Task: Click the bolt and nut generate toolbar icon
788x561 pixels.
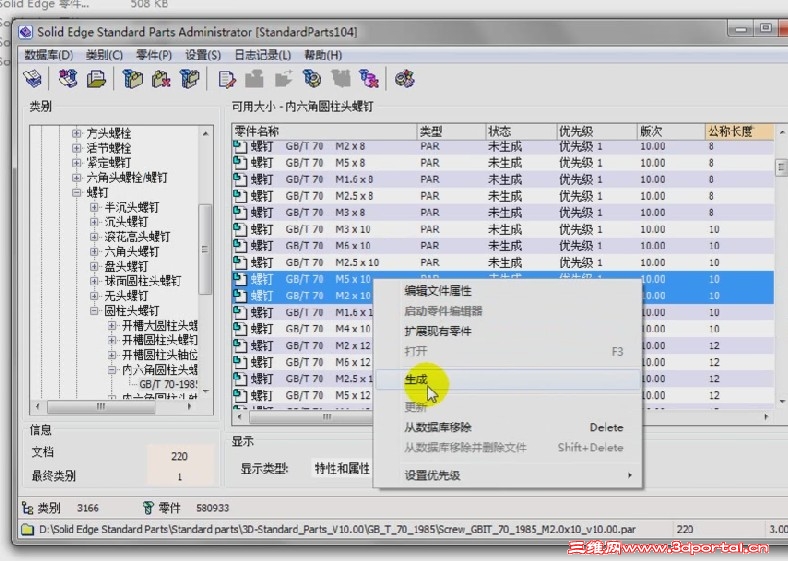Action: (x=312, y=79)
